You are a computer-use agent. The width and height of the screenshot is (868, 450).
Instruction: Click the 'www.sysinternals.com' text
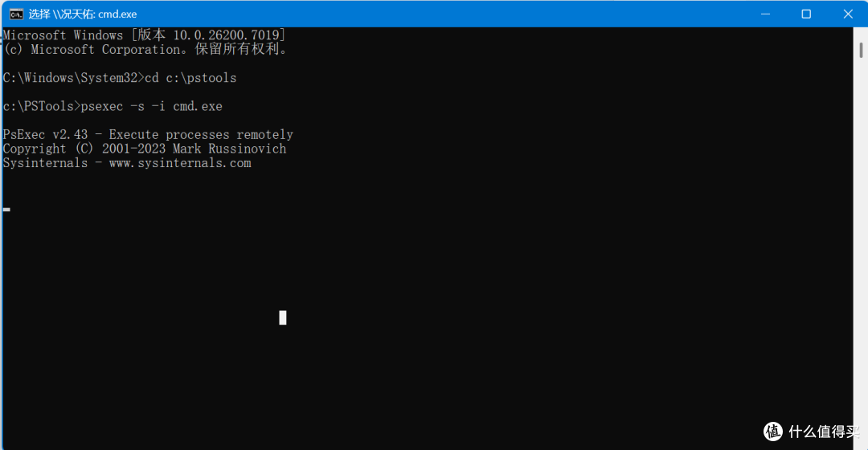(x=180, y=163)
